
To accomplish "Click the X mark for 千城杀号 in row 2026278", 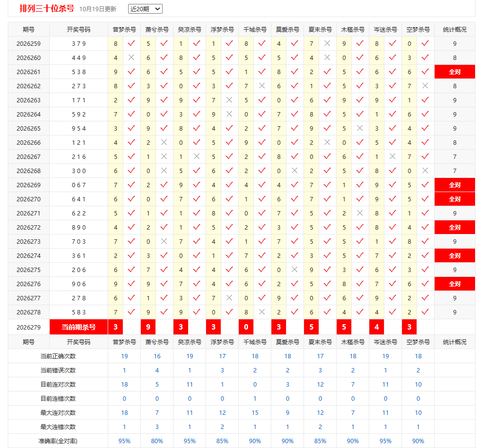I will (x=262, y=312).
